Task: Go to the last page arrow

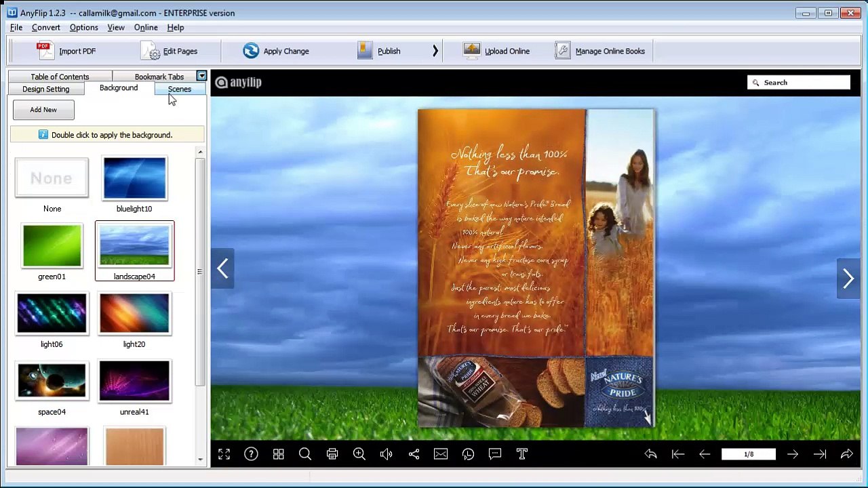Action: pos(820,454)
